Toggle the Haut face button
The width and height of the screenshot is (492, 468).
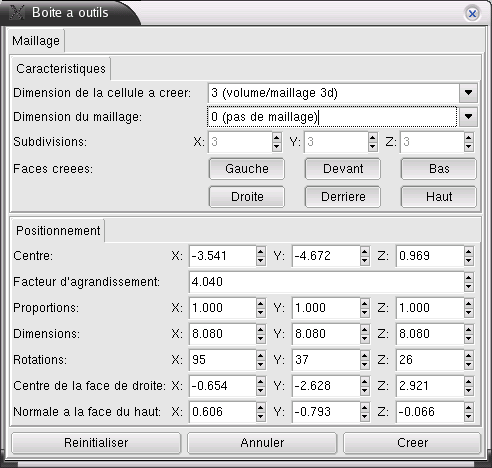pyautogui.click(x=439, y=197)
